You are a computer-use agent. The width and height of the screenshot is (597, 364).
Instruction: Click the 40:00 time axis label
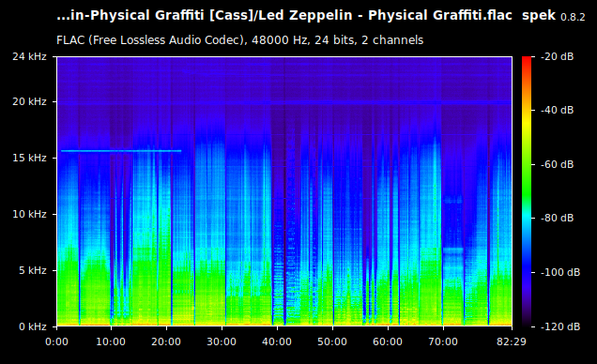tap(277, 341)
